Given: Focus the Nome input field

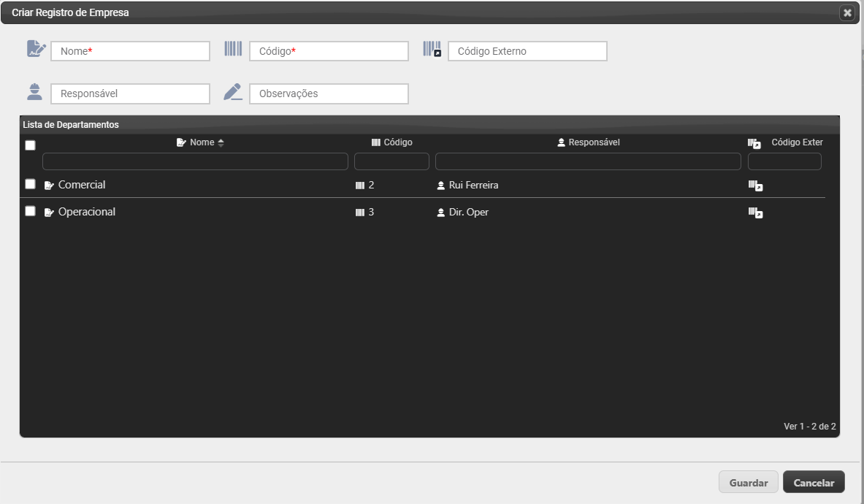Looking at the screenshot, I should point(130,51).
